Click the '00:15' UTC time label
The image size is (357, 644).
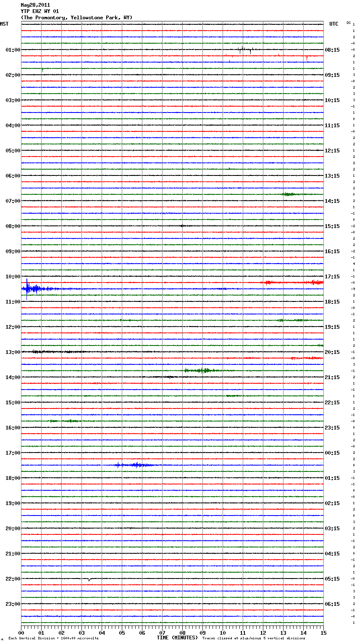[x=332, y=453]
